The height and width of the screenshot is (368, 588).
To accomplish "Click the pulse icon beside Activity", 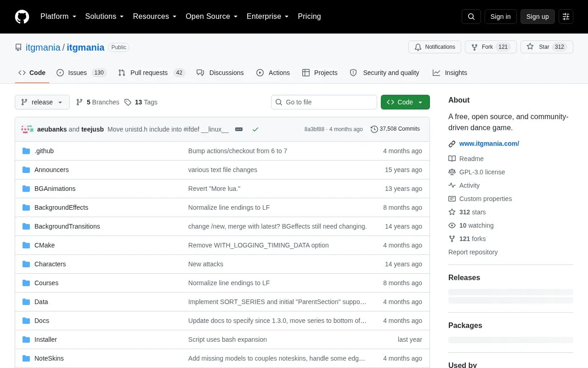I will 452,185.
